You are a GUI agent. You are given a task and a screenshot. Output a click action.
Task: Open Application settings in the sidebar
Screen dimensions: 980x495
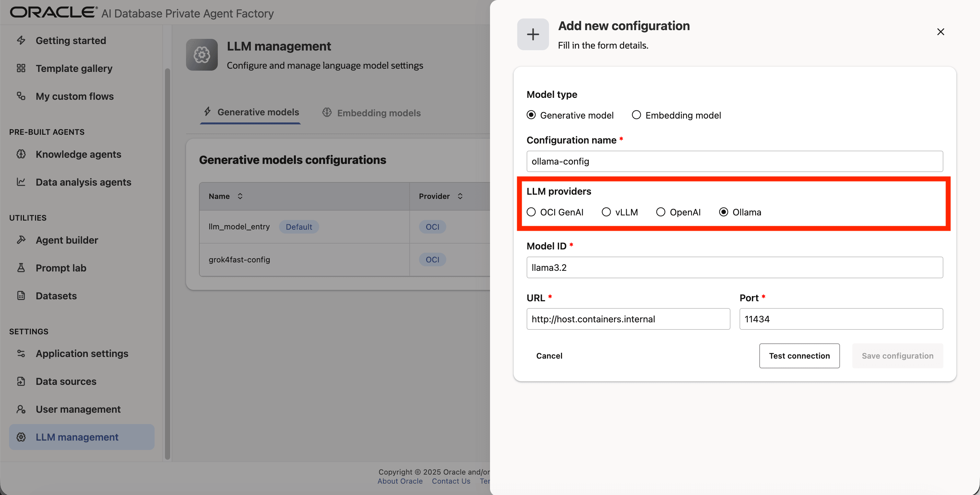click(82, 353)
